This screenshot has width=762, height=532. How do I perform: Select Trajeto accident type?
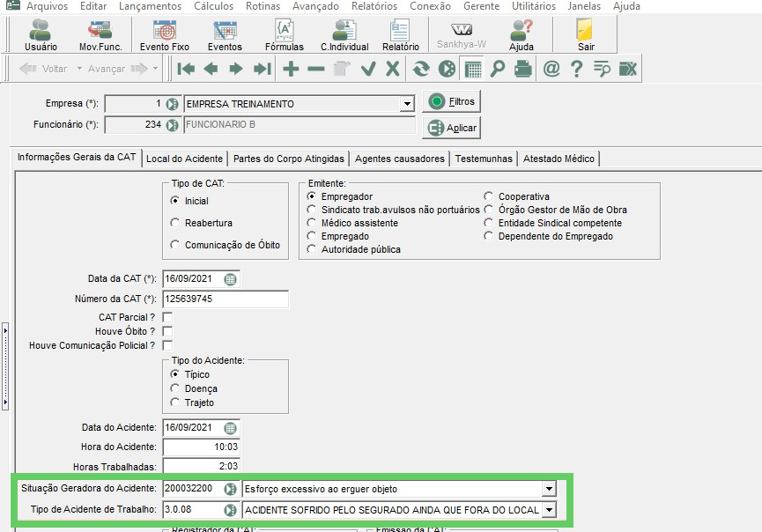175,402
